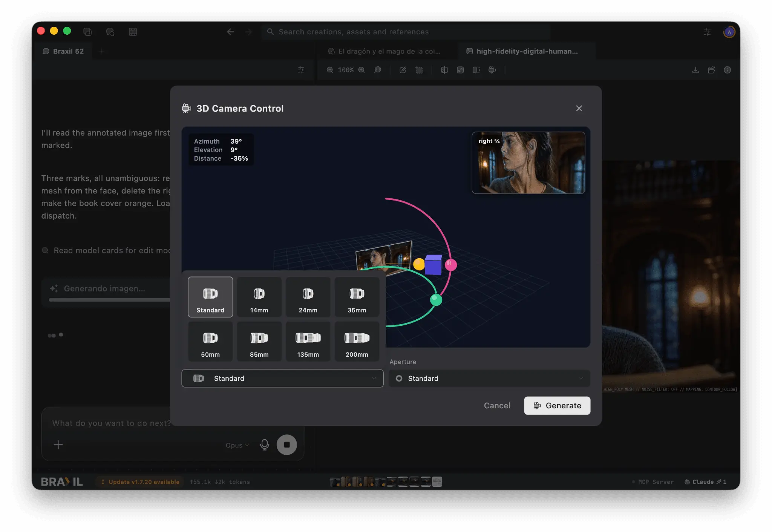
Task: Add a new chat tab
Action: click(x=101, y=51)
